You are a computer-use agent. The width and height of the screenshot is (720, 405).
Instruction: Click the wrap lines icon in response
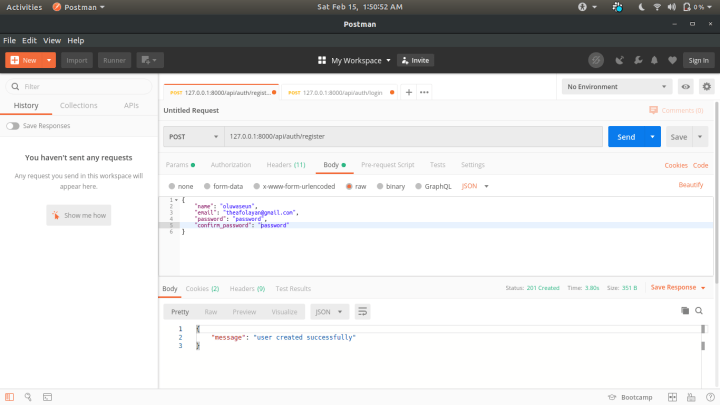pyautogui.click(x=362, y=311)
